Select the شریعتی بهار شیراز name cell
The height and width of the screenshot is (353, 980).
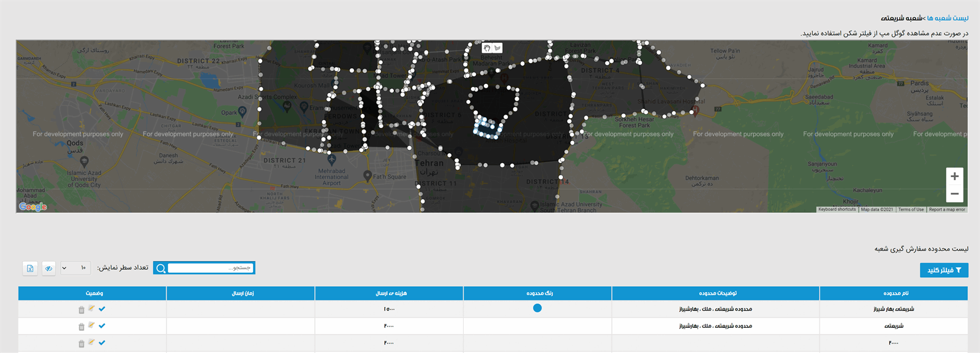[894, 309]
